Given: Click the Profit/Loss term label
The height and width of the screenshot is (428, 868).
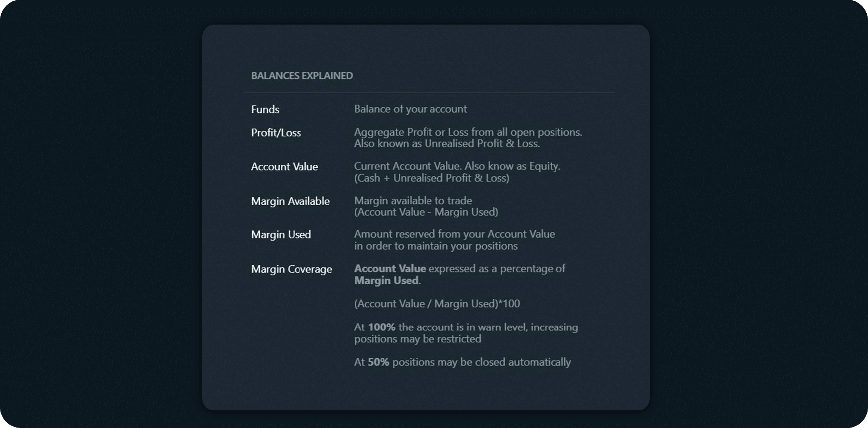Looking at the screenshot, I should coord(276,133).
